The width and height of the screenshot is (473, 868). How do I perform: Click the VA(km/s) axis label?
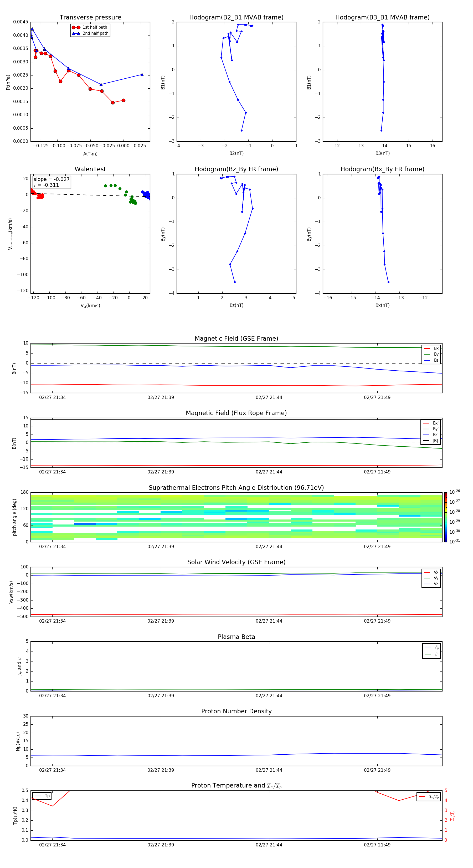[x=90, y=306]
